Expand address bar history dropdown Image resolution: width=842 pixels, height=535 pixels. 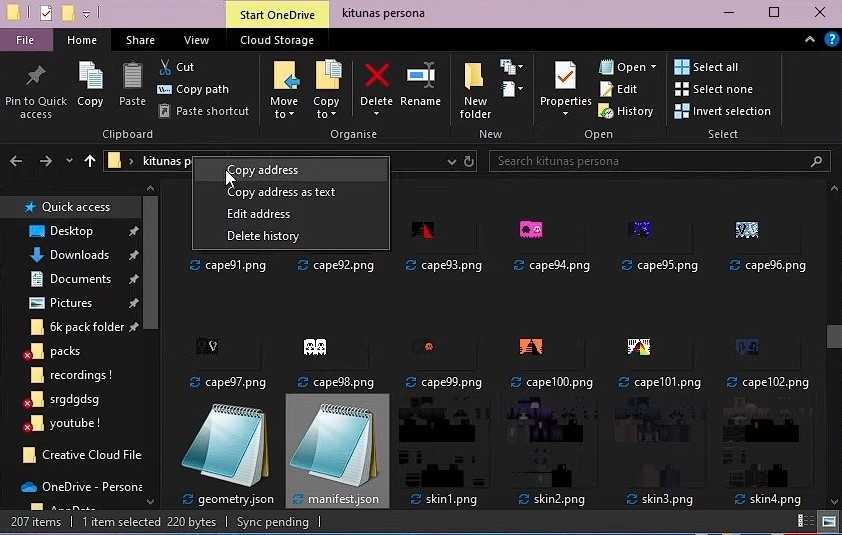pyautogui.click(x=452, y=161)
